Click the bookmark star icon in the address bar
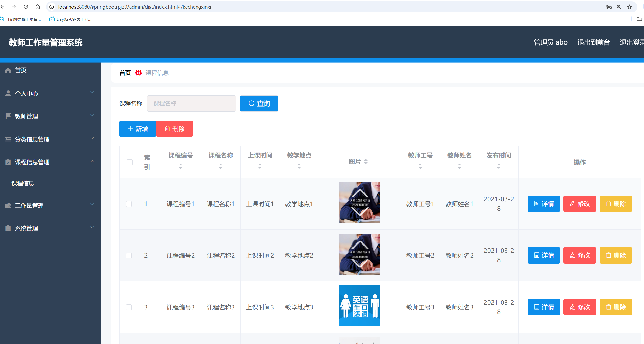This screenshot has width=644, height=344. pyautogui.click(x=630, y=7)
